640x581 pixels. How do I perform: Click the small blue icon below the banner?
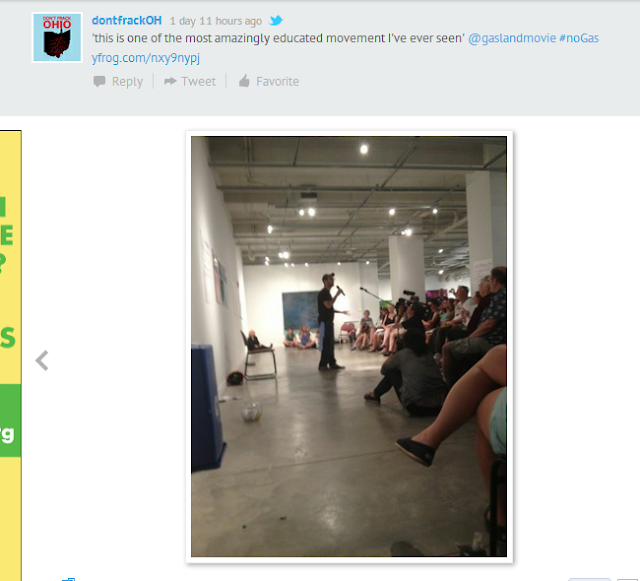point(68,579)
